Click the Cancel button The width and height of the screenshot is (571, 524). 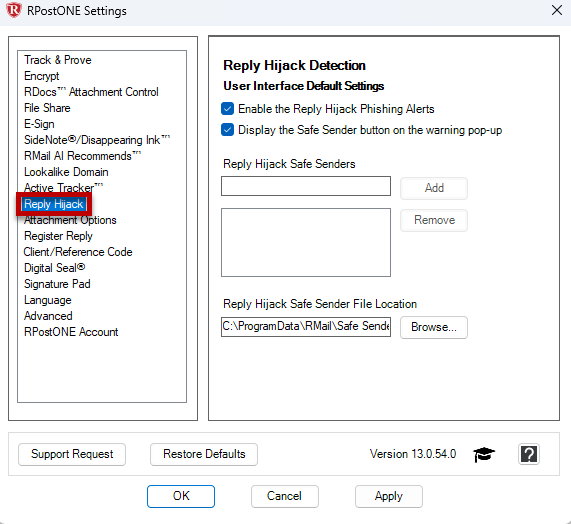click(x=285, y=496)
